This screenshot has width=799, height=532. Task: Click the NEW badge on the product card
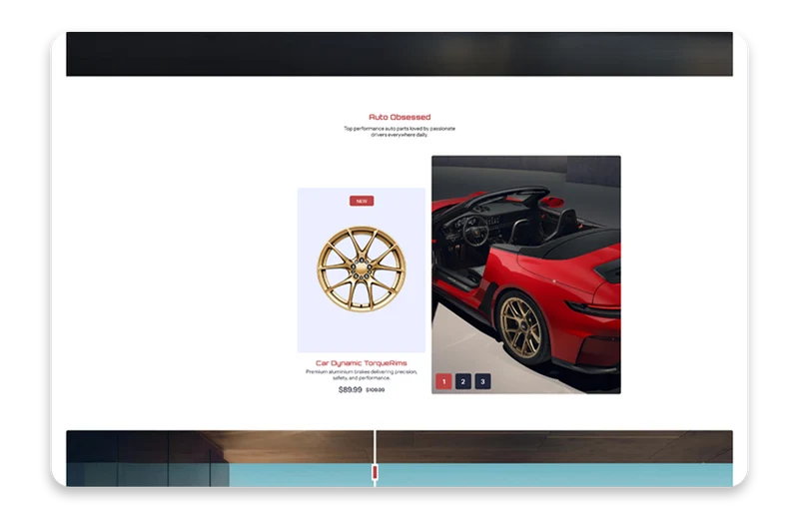click(x=362, y=201)
